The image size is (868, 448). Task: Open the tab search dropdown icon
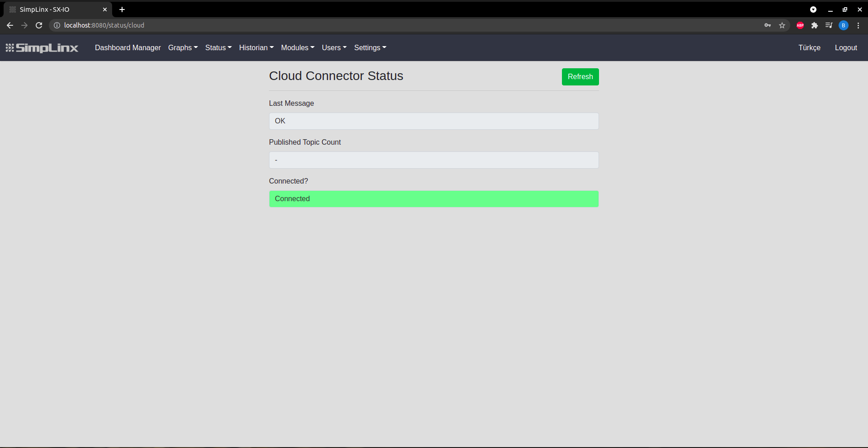pyautogui.click(x=813, y=9)
